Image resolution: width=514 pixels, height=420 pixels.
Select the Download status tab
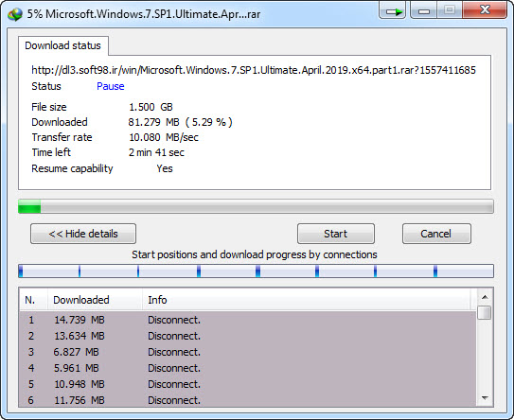pyautogui.click(x=62, y=45)
